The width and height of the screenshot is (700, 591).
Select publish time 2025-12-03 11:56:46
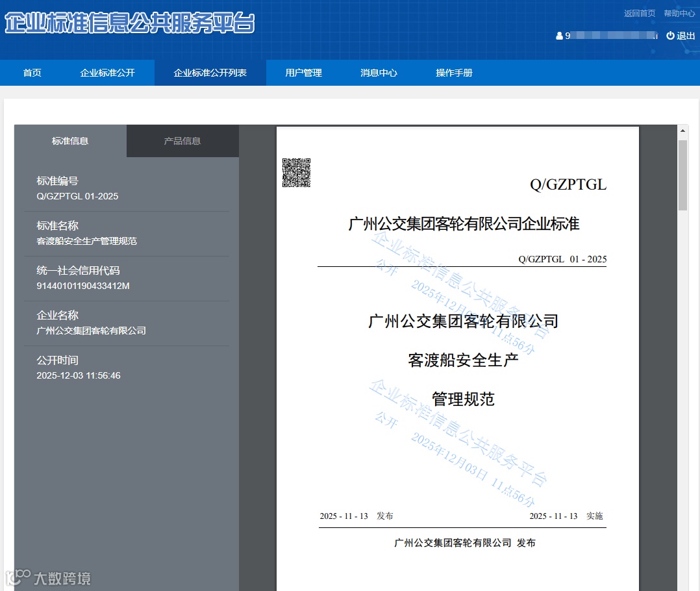pyautogui.click(x=79, y=376)
